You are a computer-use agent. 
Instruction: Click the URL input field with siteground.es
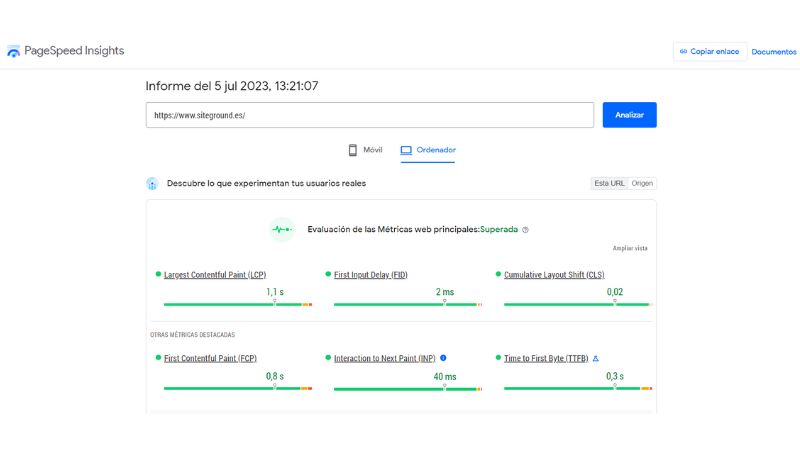[x=370, y=115]
